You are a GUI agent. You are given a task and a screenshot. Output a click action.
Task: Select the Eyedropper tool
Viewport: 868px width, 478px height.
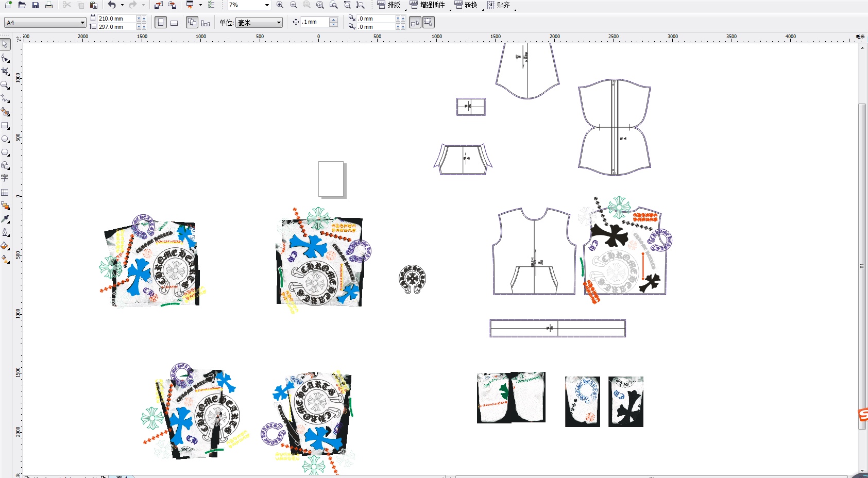coord(5,219)
